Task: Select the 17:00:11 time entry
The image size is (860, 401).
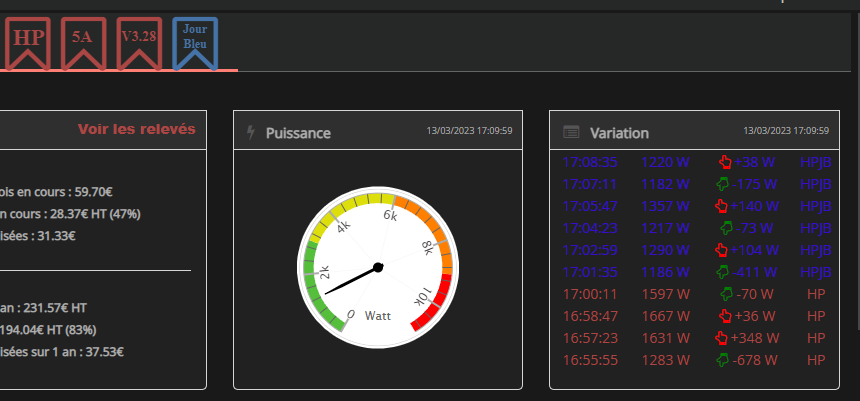Action: pos(590,294)
